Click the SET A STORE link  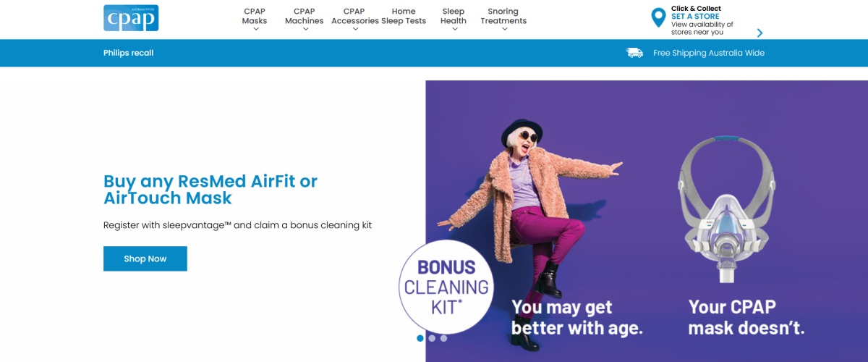point(695,17)
